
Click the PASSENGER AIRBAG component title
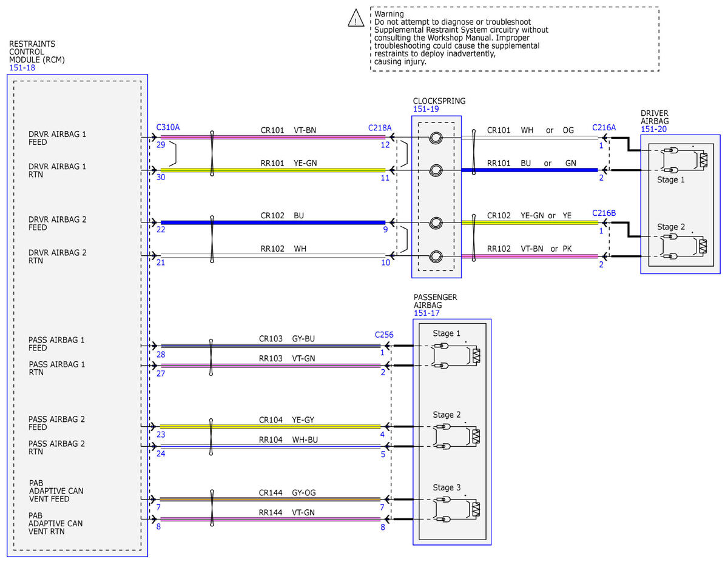[435, 301]
